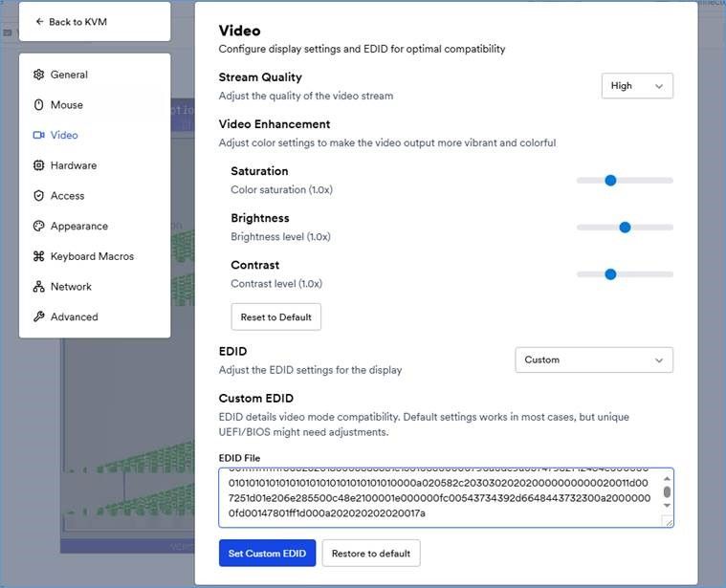The width and height of the screenshot is (726, 588).
Task: Click the 'Contrast level (1.0x)' text
Action: tap(276, 284)
